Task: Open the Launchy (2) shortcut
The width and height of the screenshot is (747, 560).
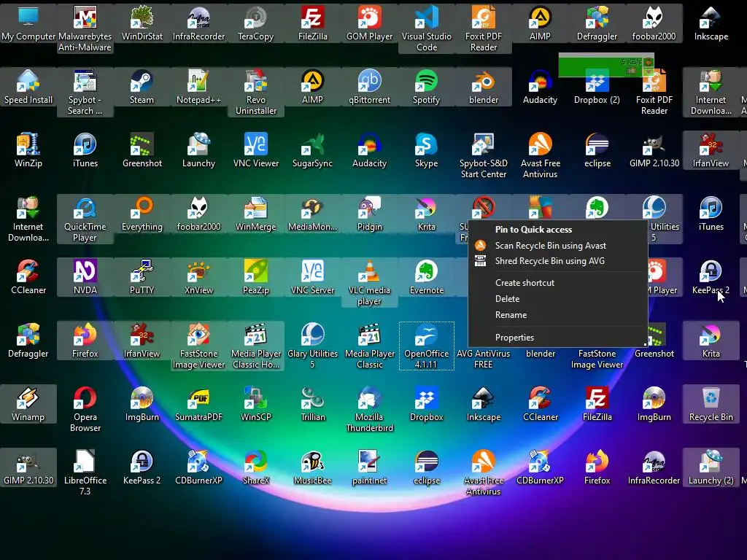Action: point(711,467)
